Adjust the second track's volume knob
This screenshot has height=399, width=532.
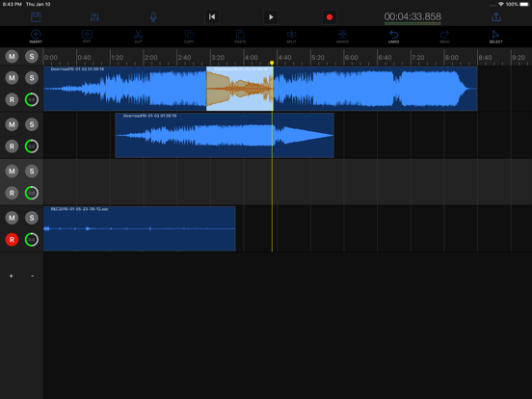point(32,146)
